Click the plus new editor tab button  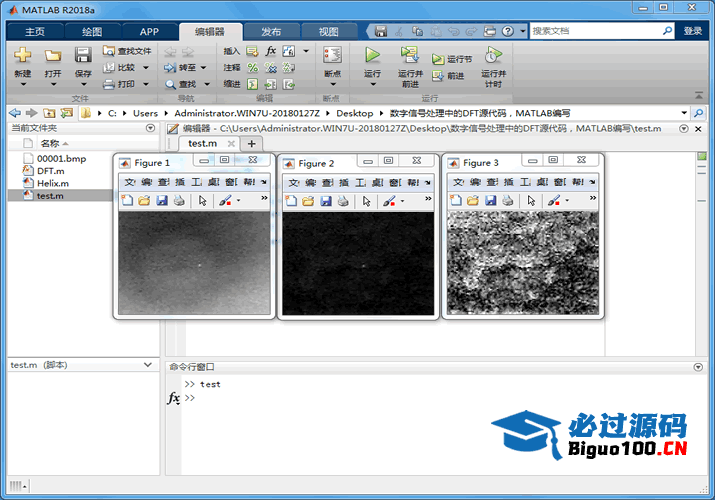coord(251,144)
